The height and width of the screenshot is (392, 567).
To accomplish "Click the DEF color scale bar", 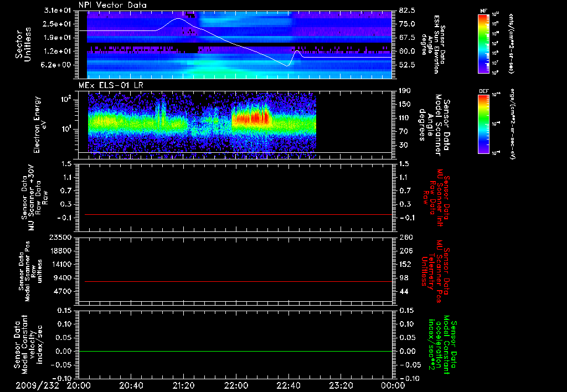I will pos(484,124).
